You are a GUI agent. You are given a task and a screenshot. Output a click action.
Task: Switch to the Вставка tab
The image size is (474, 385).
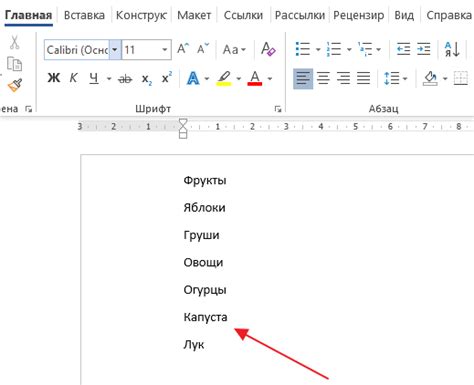tap(84, 15)
